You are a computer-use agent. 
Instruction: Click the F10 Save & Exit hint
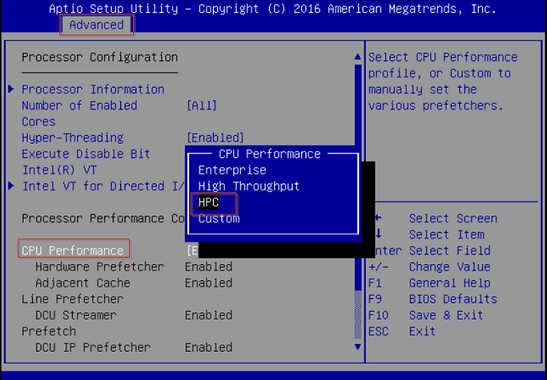pos(426,315)
